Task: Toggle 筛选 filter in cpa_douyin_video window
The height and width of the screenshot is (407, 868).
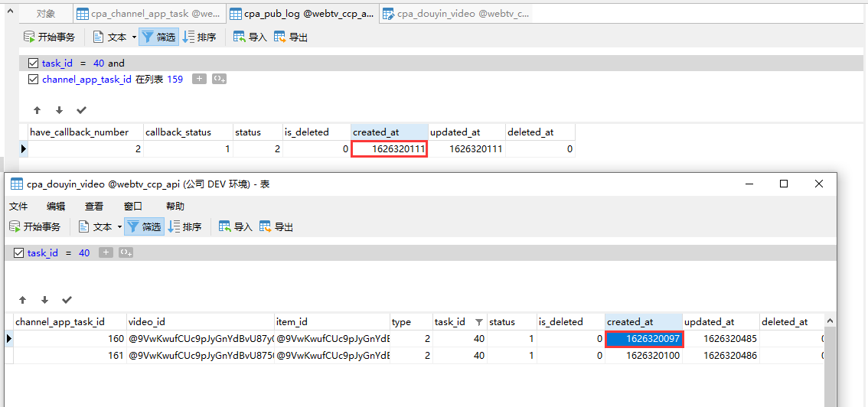Action: point(145,226)
